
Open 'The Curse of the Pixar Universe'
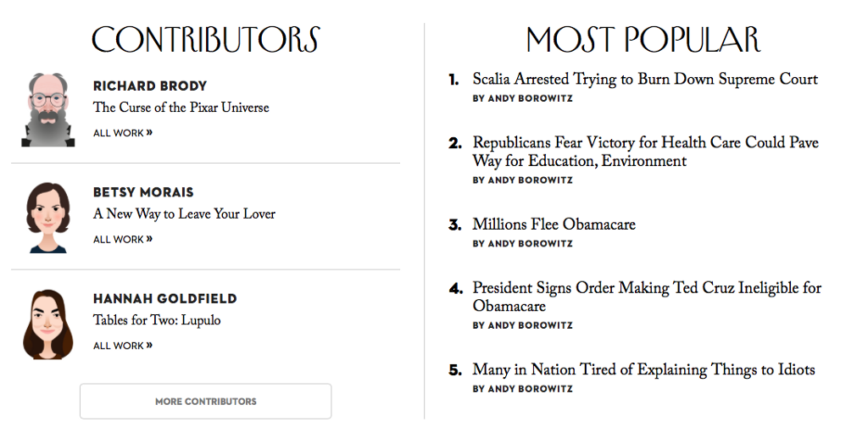(x=181, y=108)
